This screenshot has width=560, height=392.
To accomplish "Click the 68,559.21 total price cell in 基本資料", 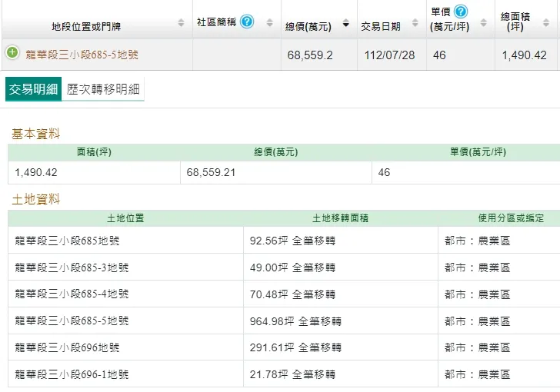I will tap(211, 173).
